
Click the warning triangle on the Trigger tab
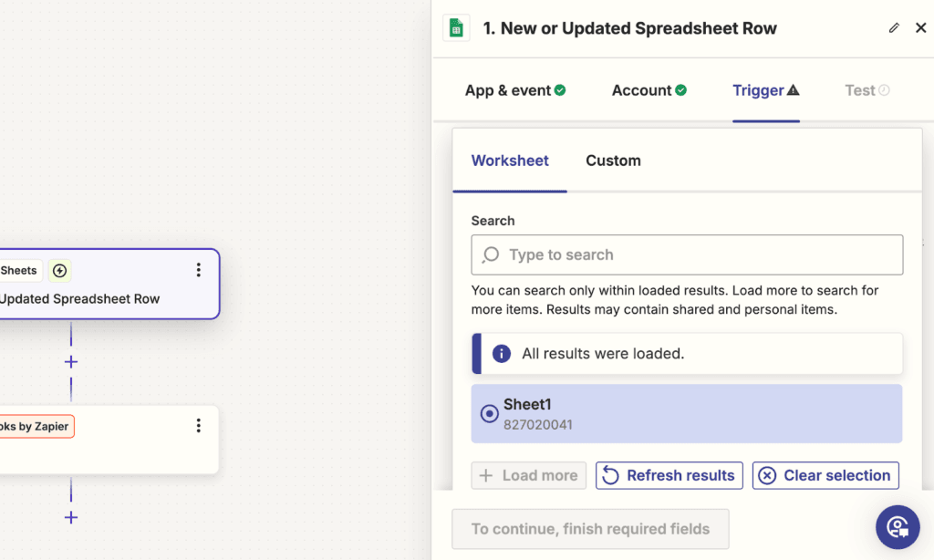pyautogui.click(x=793, y=89)
